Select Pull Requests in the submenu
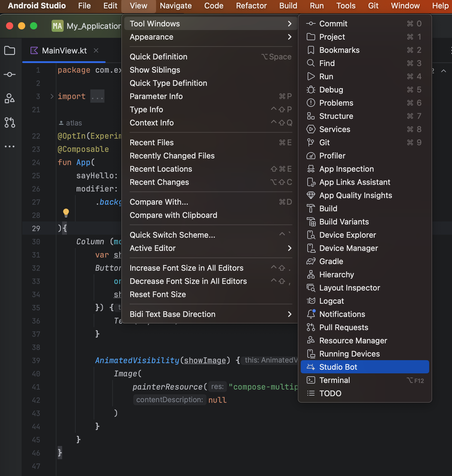Screen dimensions: 452x476 click(x=365, y=327)
